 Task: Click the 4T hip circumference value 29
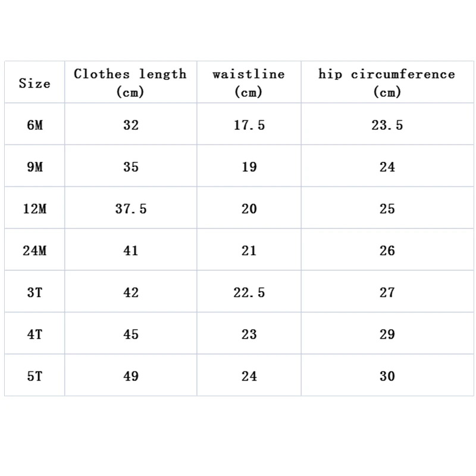pos(387,334)
